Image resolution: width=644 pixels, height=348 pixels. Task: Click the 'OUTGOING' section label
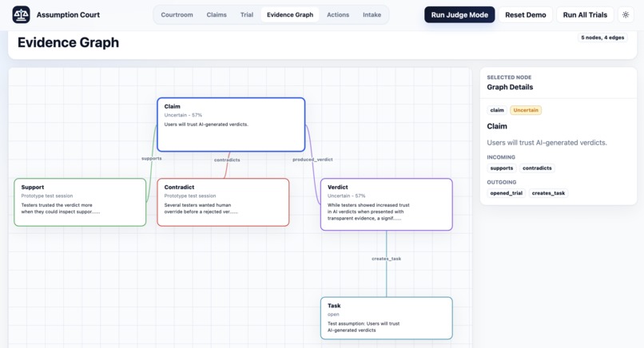coord(502,182)
